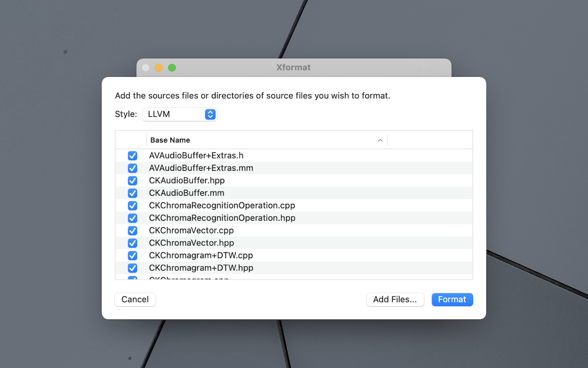This screenshot has width=588, height=368.
Task: Start formatting with the Format button
Action: pos(452,300)
